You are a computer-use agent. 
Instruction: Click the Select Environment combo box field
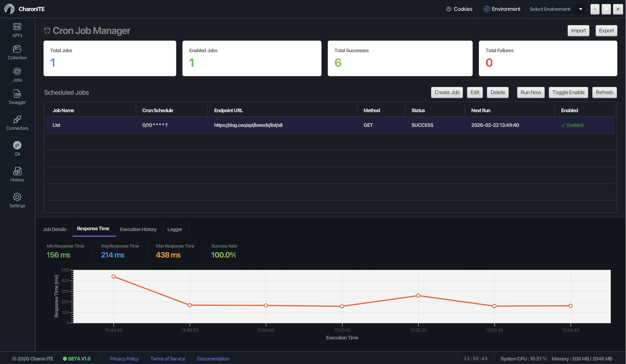(550, 9)
